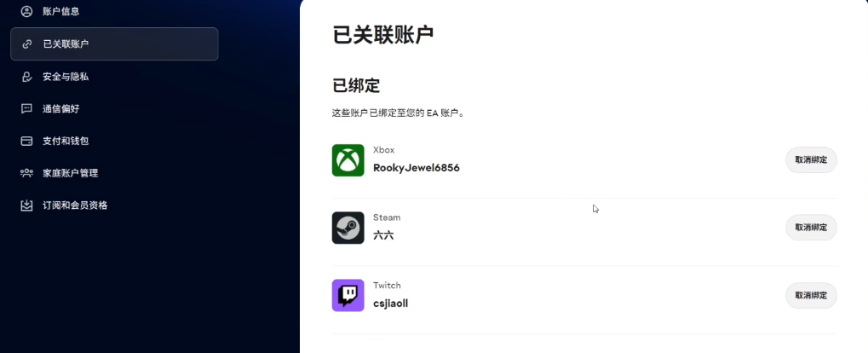Click the Steam logo icon
Screen dimensions: 868x353
348,228
